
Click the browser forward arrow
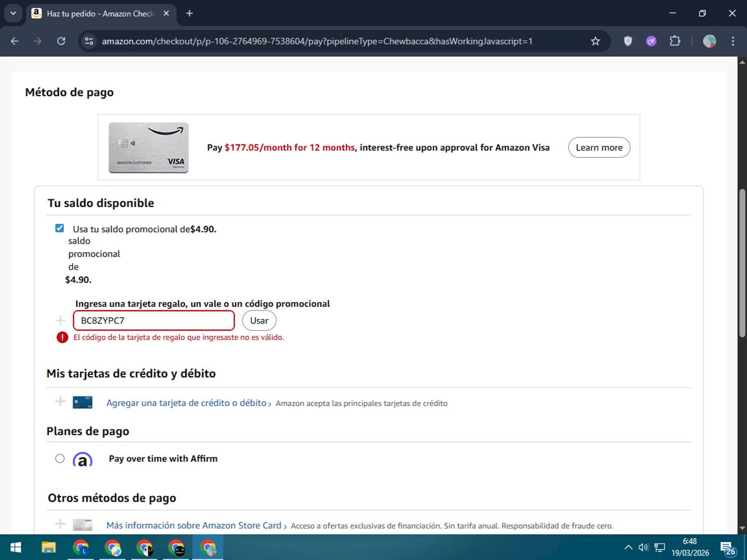click(x=38, y=41)
